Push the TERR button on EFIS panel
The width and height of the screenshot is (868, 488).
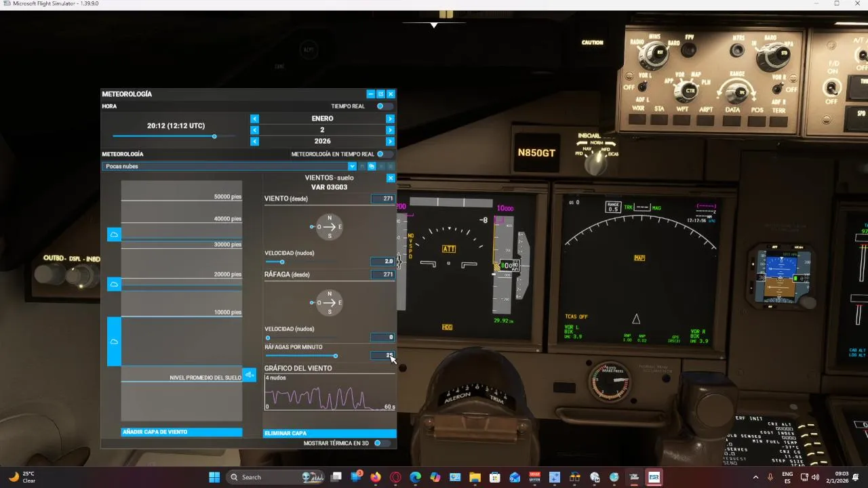click(x=778, y=123)
